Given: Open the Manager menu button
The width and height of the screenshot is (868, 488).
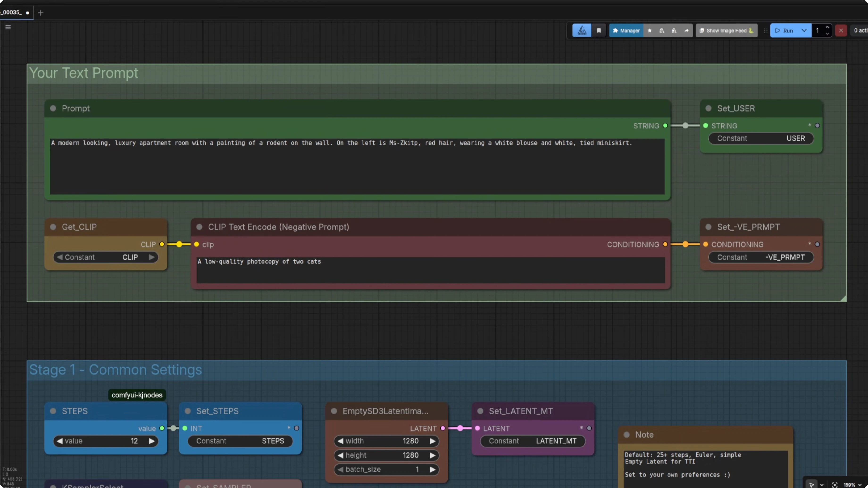Looking at the screenshot, I should point(626,30).
